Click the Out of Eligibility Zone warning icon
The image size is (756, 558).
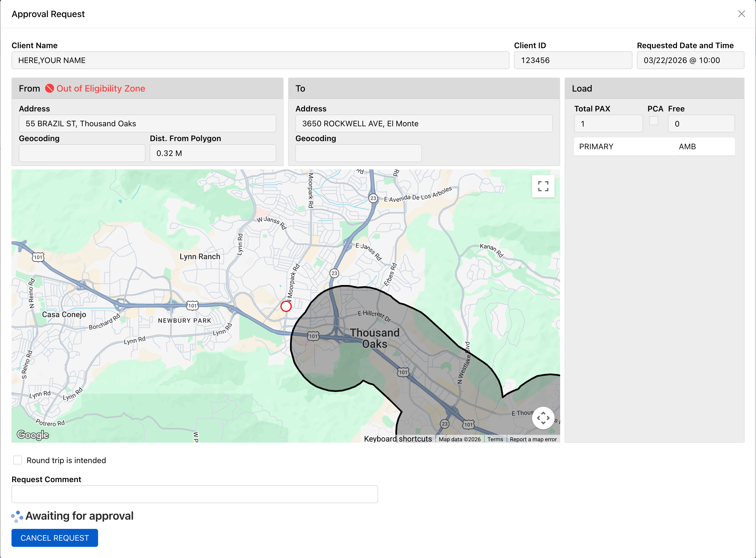point(50,88)
